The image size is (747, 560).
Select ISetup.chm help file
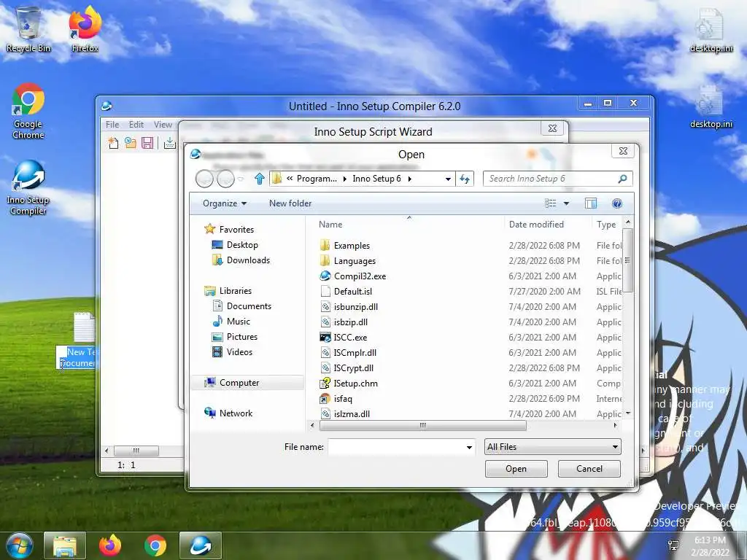tap(355, 384)
